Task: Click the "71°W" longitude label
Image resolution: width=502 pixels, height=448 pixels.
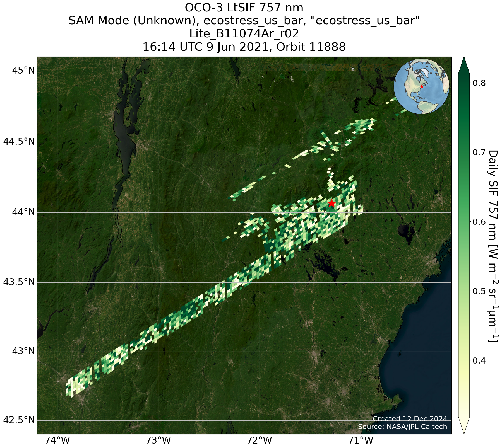Action: [x=361, y=441]
